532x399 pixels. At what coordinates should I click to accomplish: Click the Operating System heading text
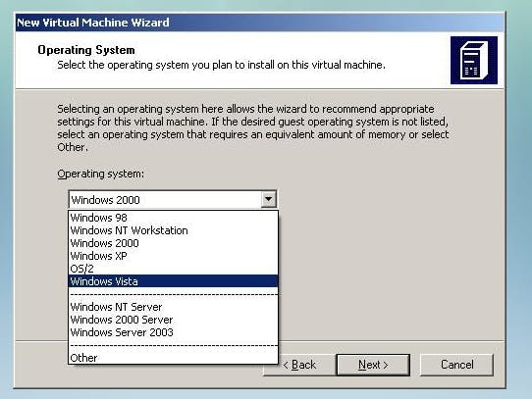pos(86,50)
